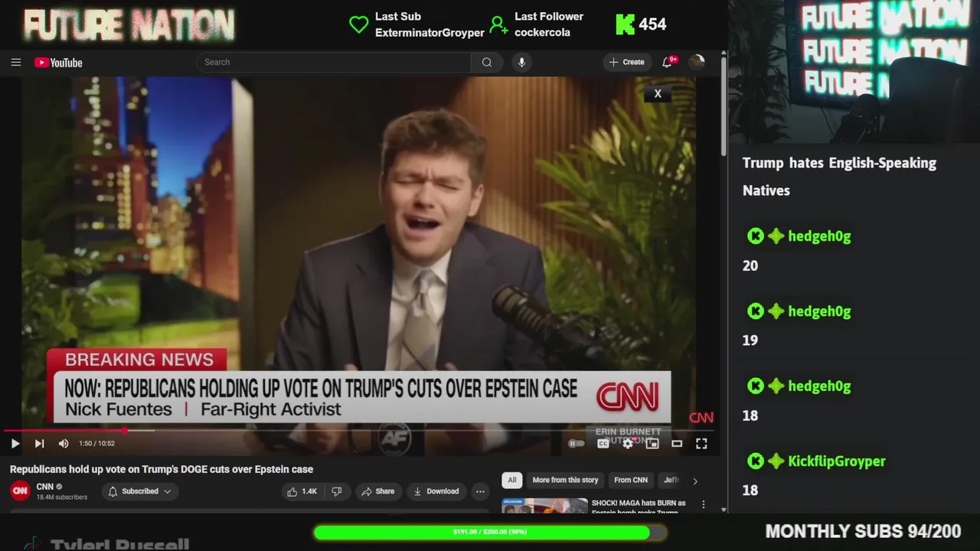
Task: Dislike the video
Action: (x=337, y=491)
